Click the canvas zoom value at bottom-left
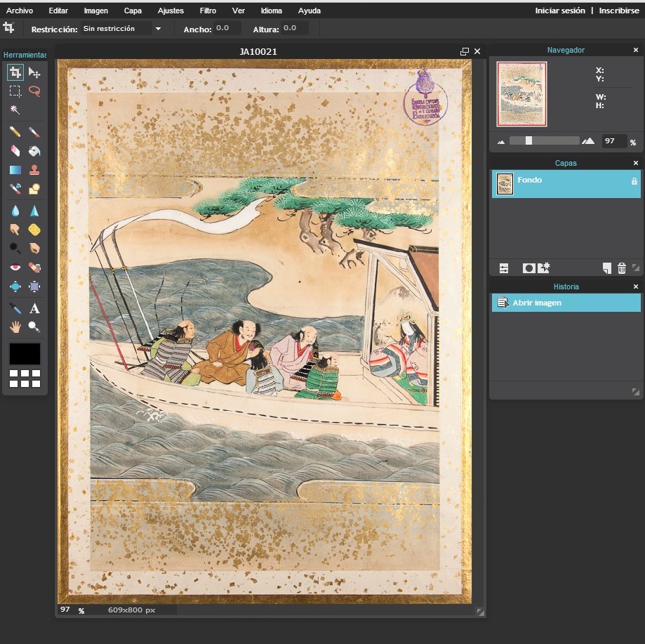Viewport: 645px width, 644px height. click(65, 610)
